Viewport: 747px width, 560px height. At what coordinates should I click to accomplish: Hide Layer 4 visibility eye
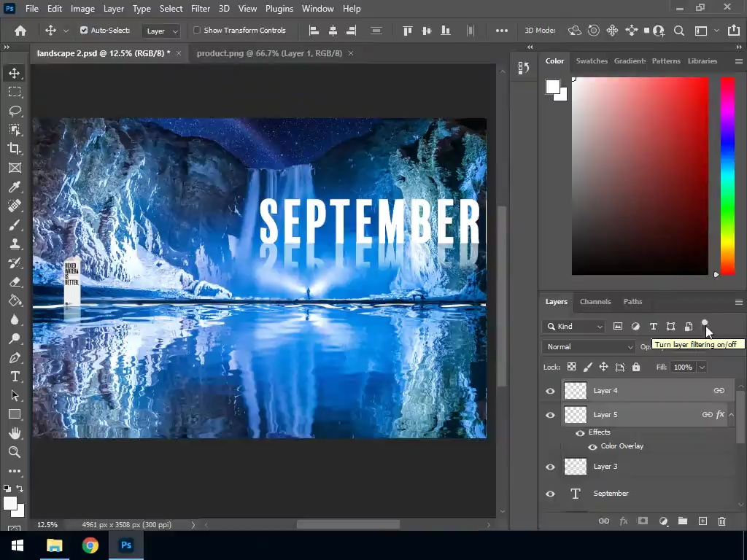tap(550, 391)
